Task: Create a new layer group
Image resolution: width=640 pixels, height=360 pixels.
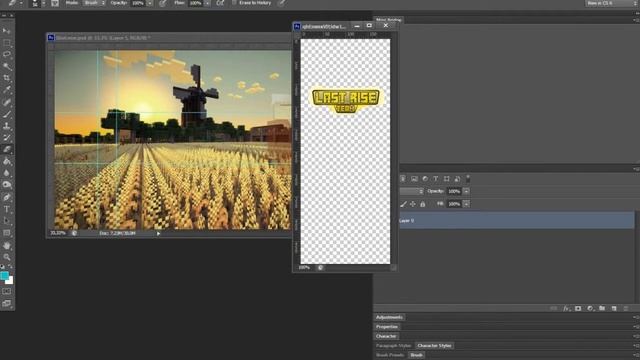Action: coord(602,309)
